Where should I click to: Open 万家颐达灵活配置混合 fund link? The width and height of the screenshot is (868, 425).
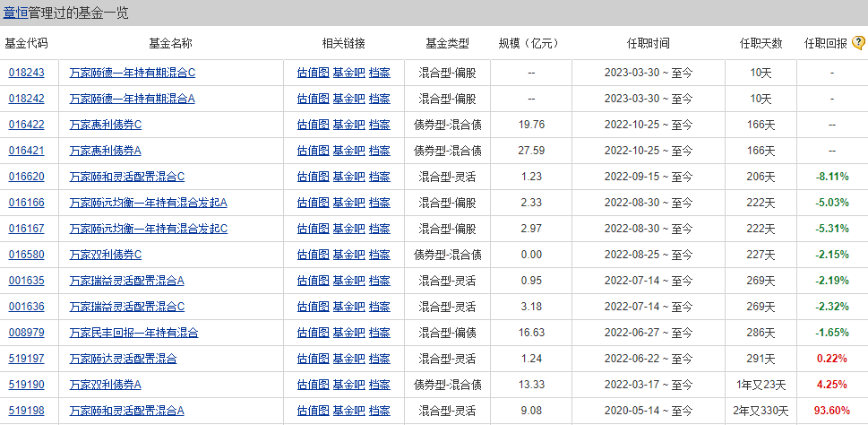(123, 359)
